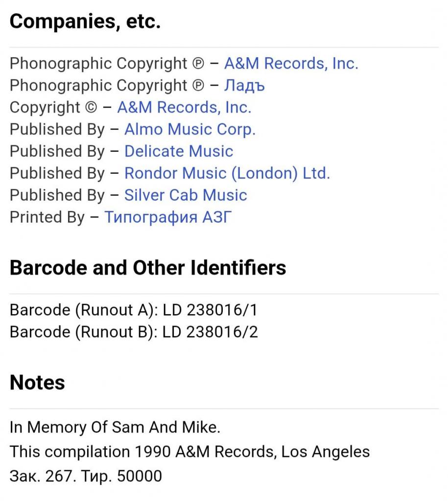Click the "Зак. 267. Тир. 50000" note line
The image size is (448, 501).
pos(86,476)
